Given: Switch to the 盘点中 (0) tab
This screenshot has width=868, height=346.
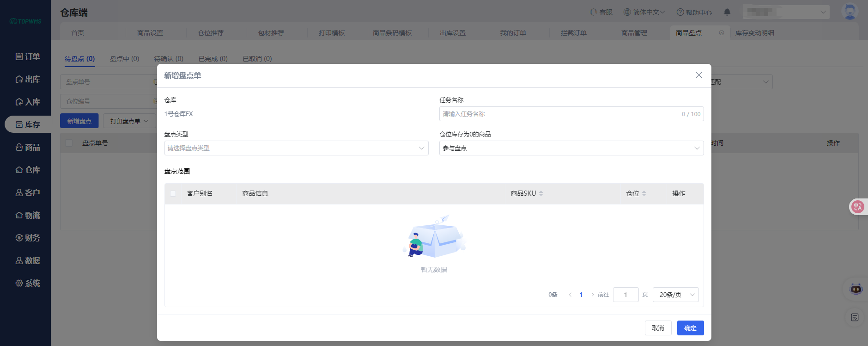Looking at the screenshot, I should pyautogui.click(x=124, y=59).
